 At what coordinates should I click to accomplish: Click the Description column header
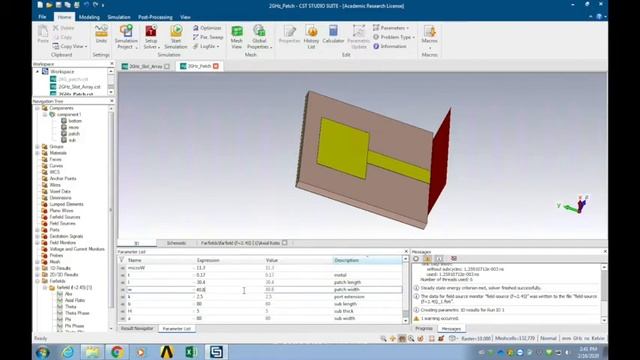point(367,260)
